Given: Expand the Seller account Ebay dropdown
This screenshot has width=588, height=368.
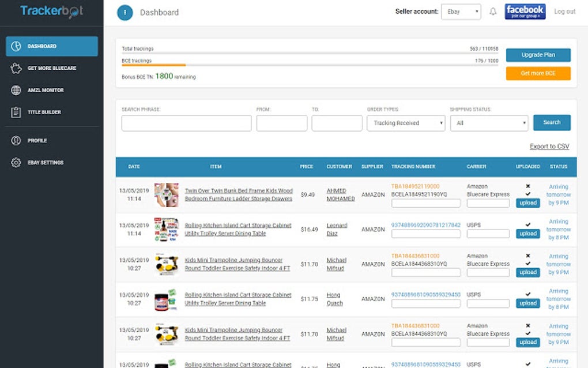Looking at the screenshot, I should coord(461,12).
